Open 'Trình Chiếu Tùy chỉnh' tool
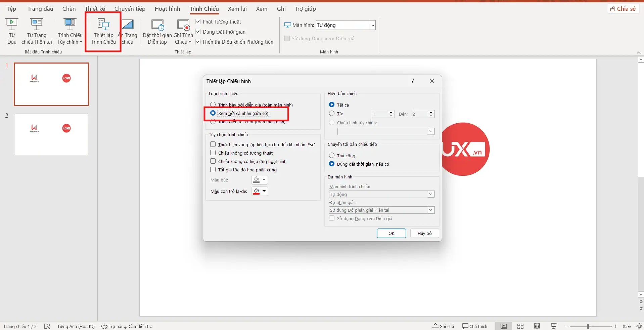Screen dimensions: 644x330 (70, 31)
